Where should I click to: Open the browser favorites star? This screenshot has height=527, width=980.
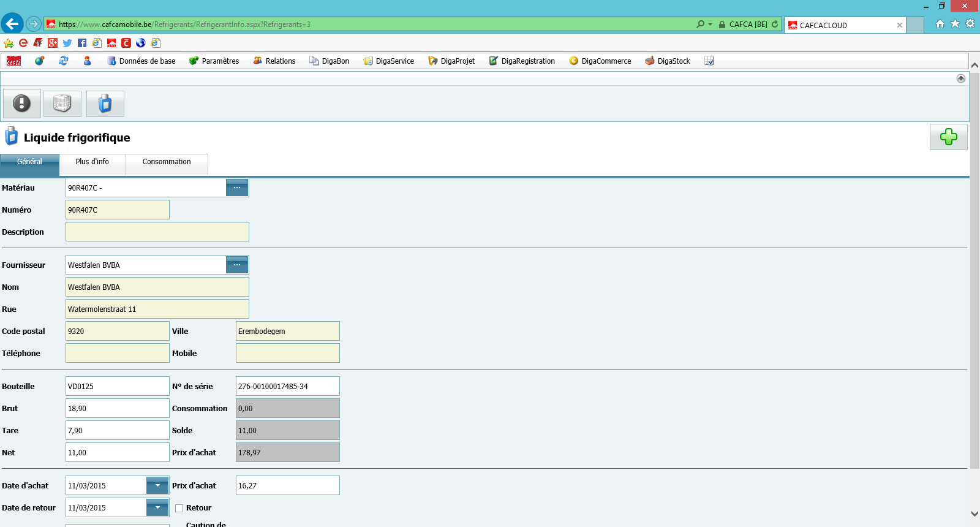pyautogui.click(x=955, y=24)
